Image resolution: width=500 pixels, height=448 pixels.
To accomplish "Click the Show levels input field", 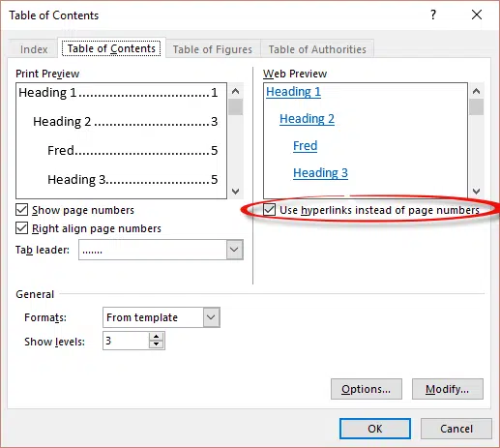I will pos(126,341).
